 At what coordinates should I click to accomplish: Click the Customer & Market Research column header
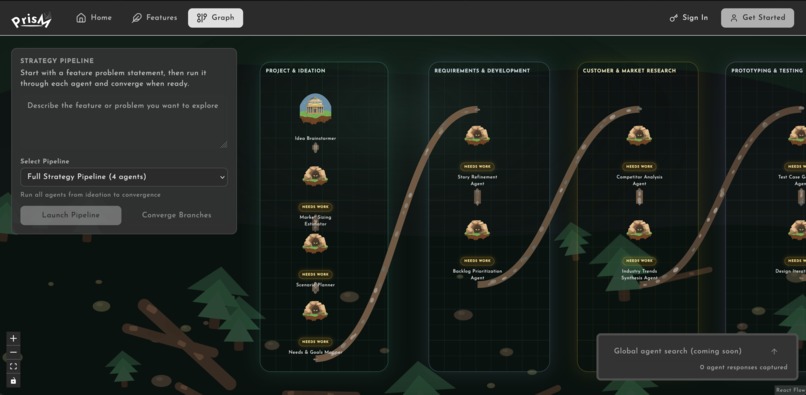pyautogui.click(x=629, y=70)
